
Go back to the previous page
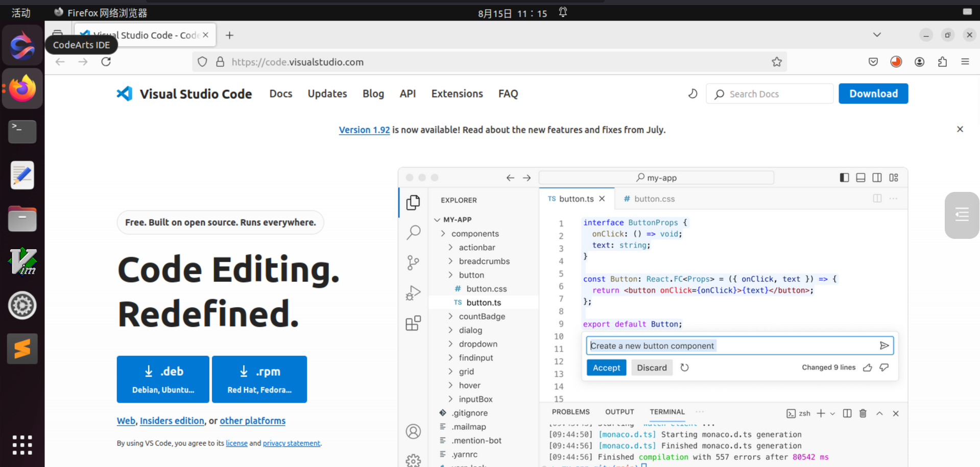coord(60,62)
